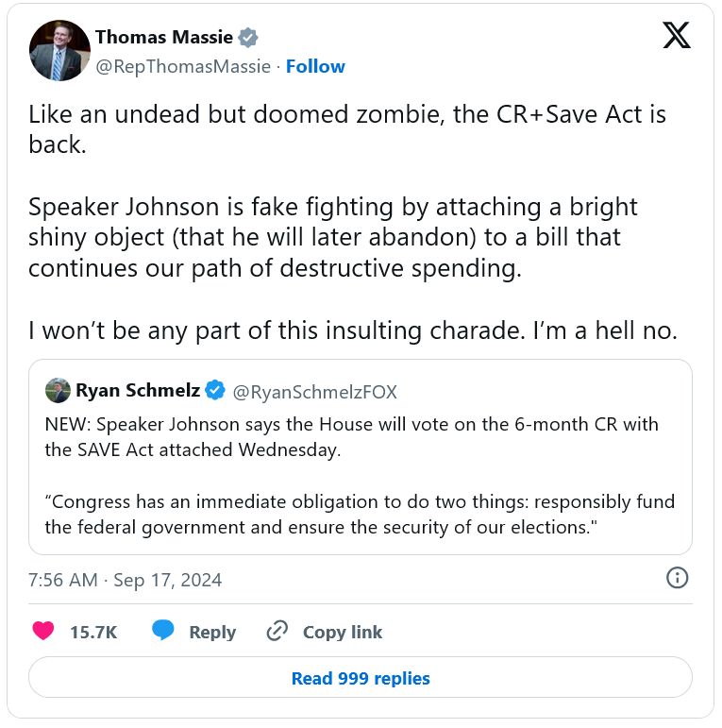Click the 15.7K likes count
Screen dimensions: 722x728
[x=93, y=633]
